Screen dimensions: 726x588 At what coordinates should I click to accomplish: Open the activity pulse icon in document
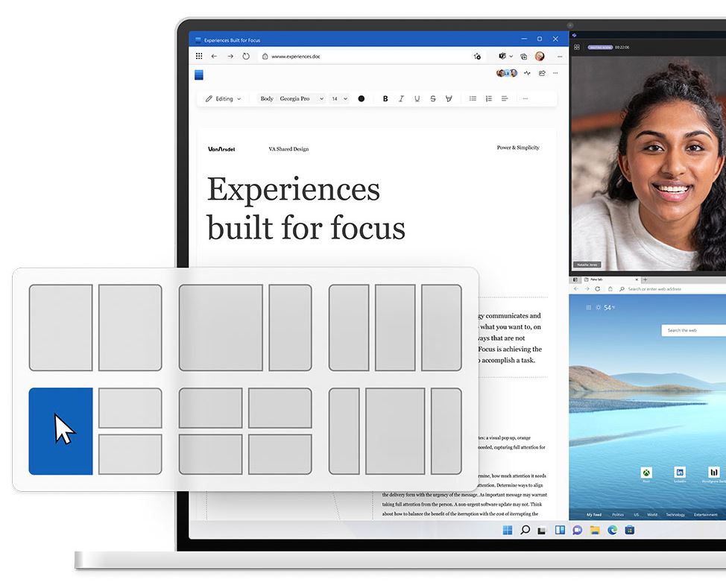click(528, 73)
